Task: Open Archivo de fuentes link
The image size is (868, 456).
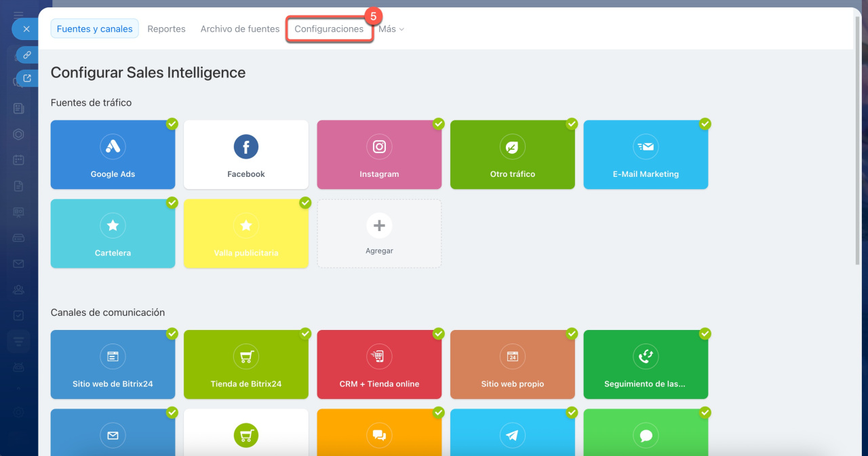Action: [240, 29]
